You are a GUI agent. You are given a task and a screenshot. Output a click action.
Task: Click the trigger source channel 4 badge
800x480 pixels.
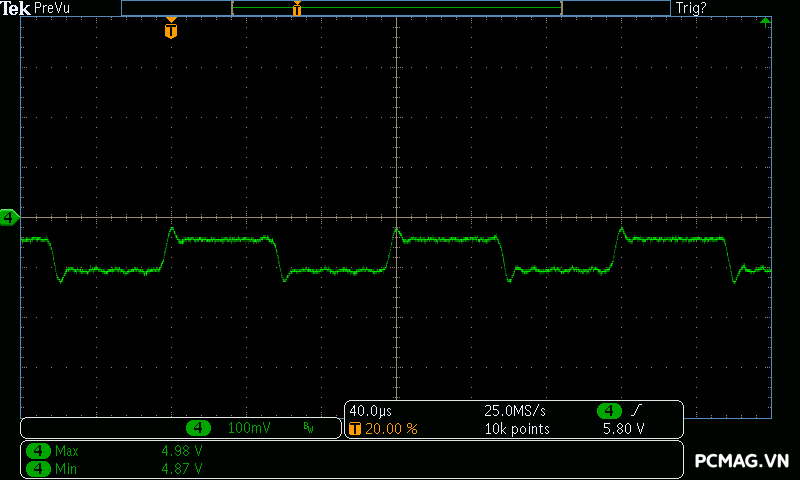click(609, 411)
